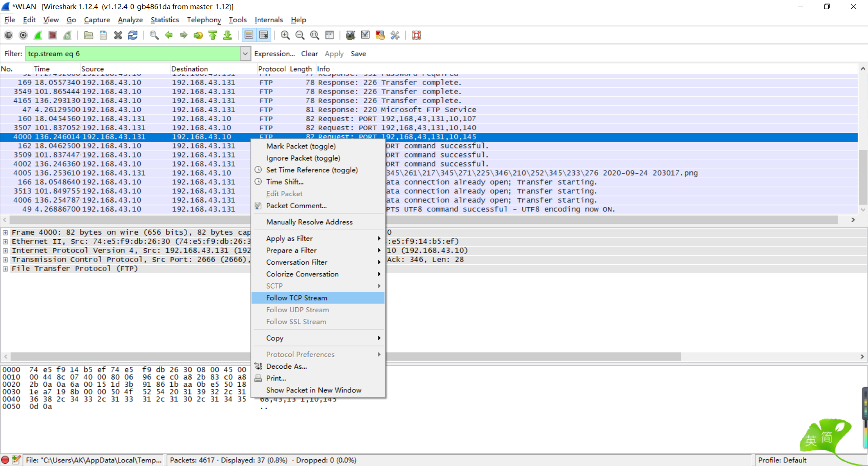Open the Apply as Filter submenu
The height and width of the screenshot is (466, 868).
(x=318, y=238)
